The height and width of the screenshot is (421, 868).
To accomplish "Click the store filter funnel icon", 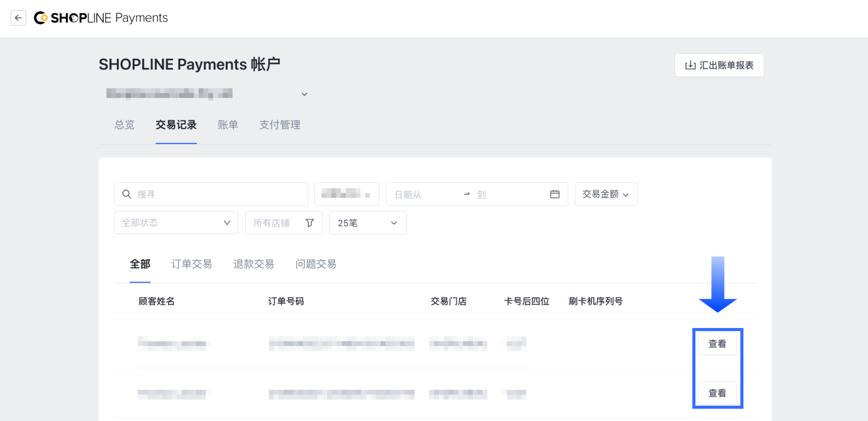I will pyautogui.click(x=309, y=223).
